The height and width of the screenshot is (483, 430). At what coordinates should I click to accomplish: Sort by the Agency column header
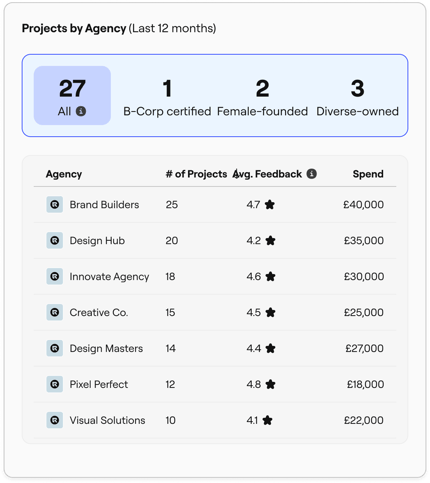point(64,174)
